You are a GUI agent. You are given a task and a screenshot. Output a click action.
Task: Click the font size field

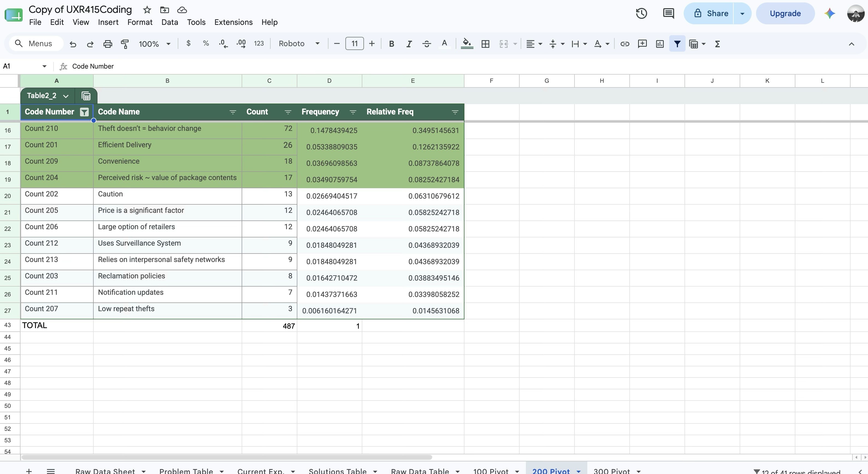tap(354, 43)
